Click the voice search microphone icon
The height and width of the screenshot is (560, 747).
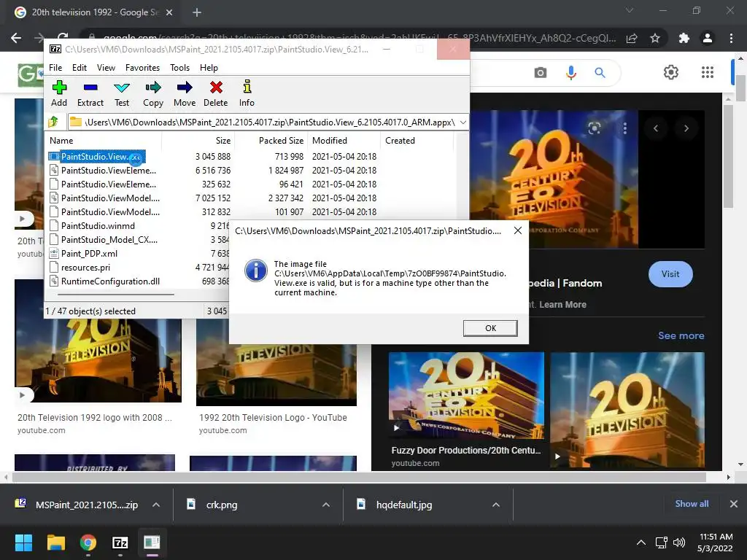(570, 72)
